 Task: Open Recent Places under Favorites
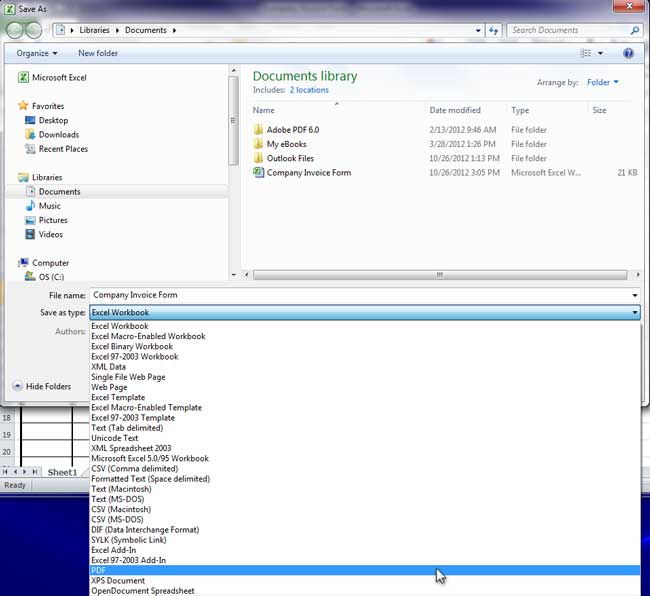coord(57,149)
